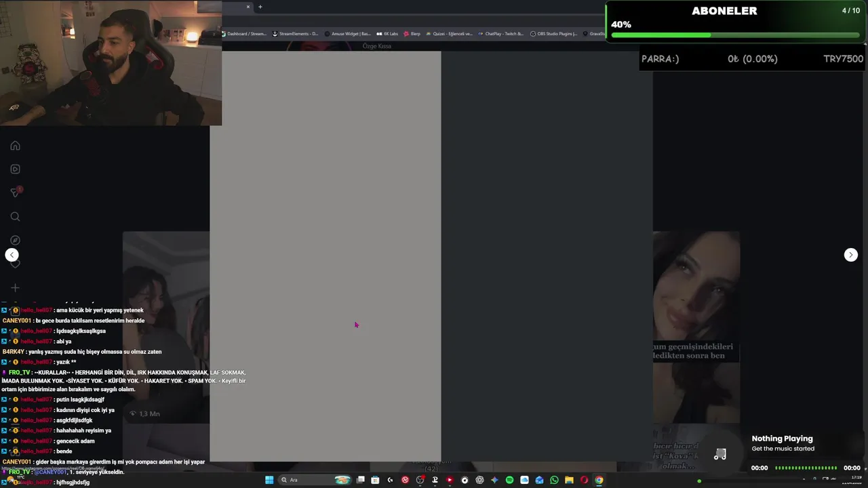Select the right-side story preview thumbnail

pos(696,327)
